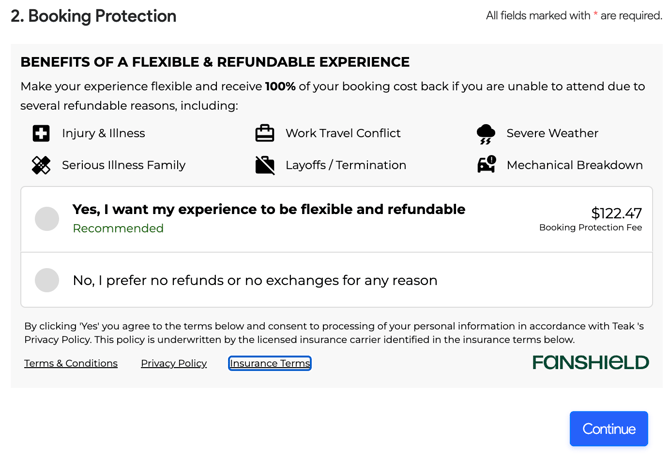
Task: Click the Injury & Illness medical cross icon
Action: tap(41, 134)
